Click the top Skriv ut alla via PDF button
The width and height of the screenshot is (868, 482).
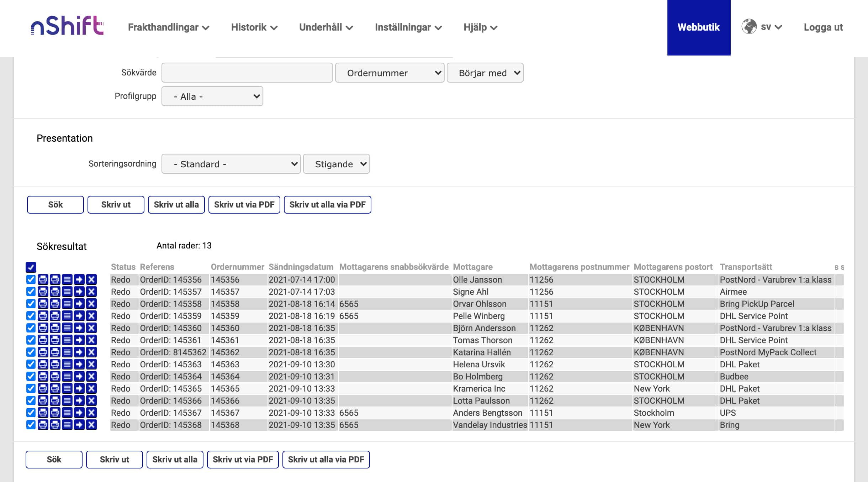pyautogui.click(x=327, y=205)
